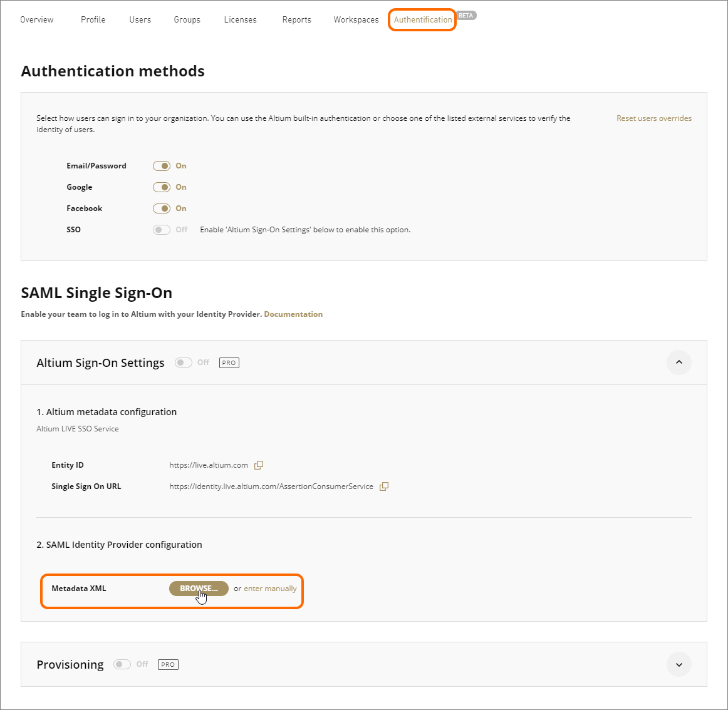The image size is (728, 710).
Task: Click Browse to upload Metadata XML
Action: tap(199, 589)
